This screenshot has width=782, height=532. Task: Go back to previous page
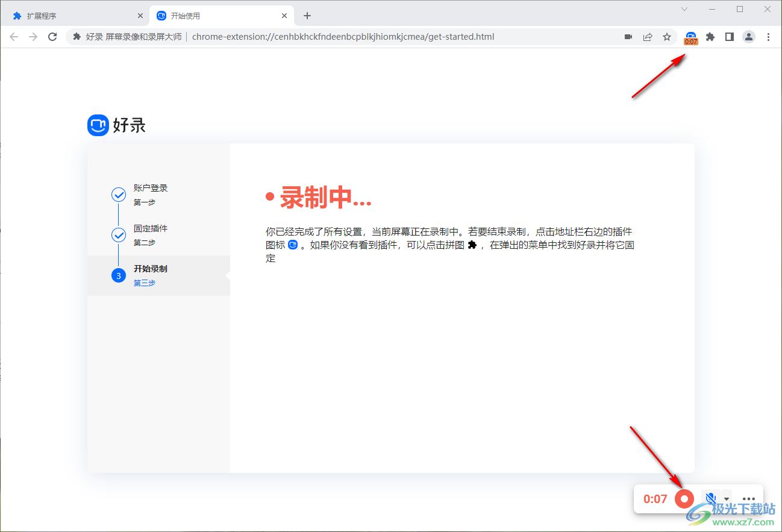point(14,37)
